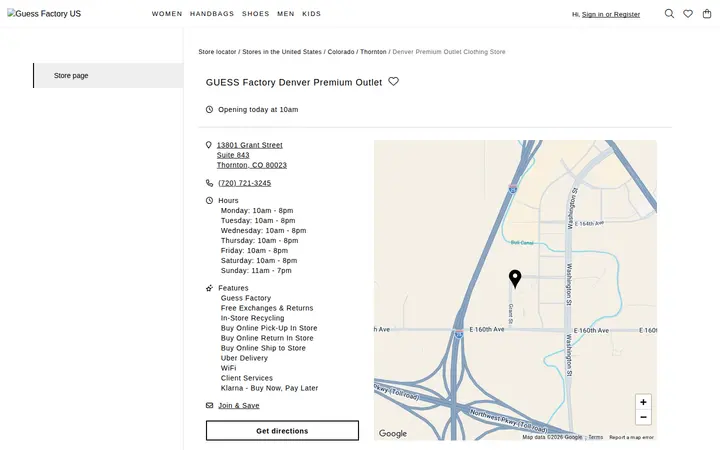Click the WiFi feature text
The image size is (720, 450).
coord(229,368)
